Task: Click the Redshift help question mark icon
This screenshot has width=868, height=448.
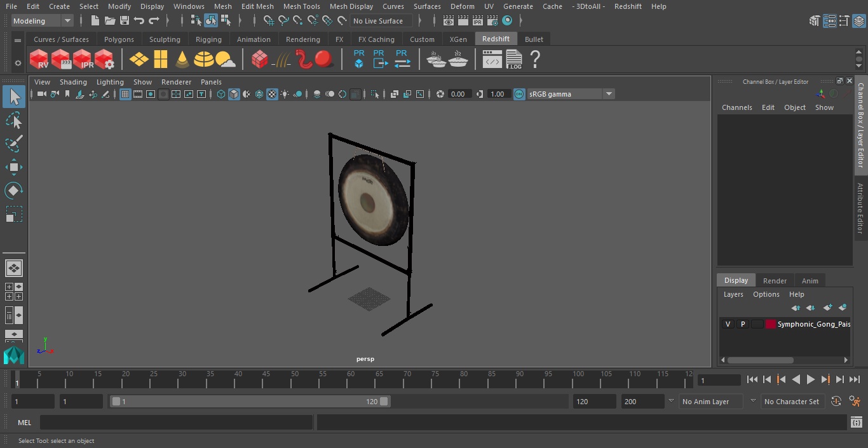Action: pyautogui.click(x=535, y=60)
